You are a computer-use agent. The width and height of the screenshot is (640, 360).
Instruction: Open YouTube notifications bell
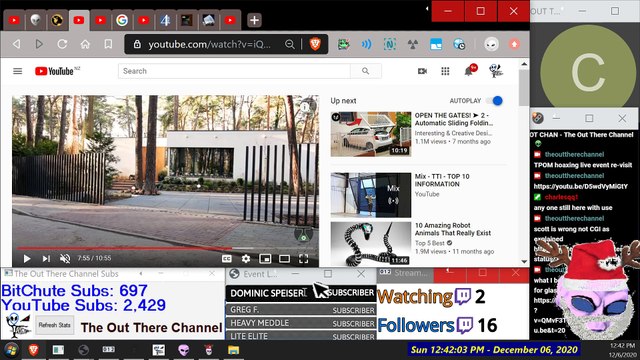pos(469,71)
